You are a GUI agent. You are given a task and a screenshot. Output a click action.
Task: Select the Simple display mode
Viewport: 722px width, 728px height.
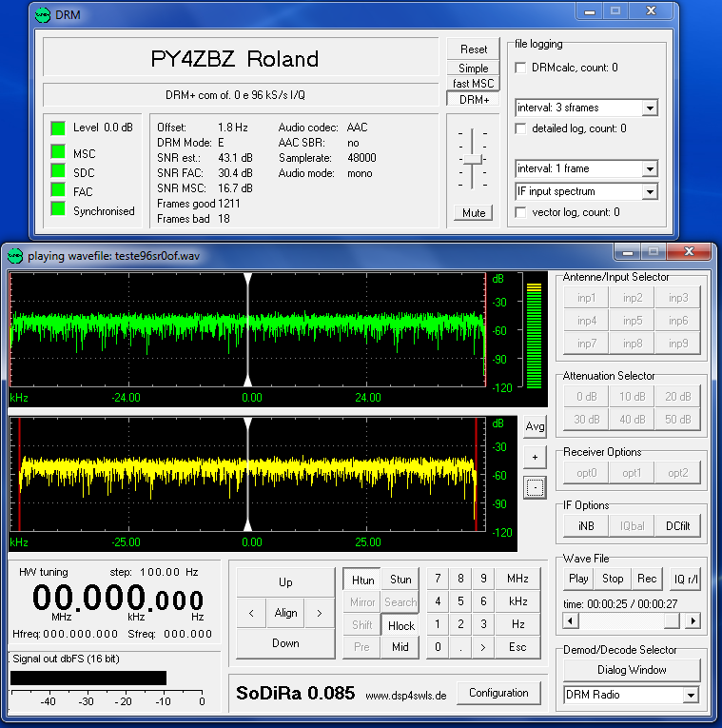[473, 69]
